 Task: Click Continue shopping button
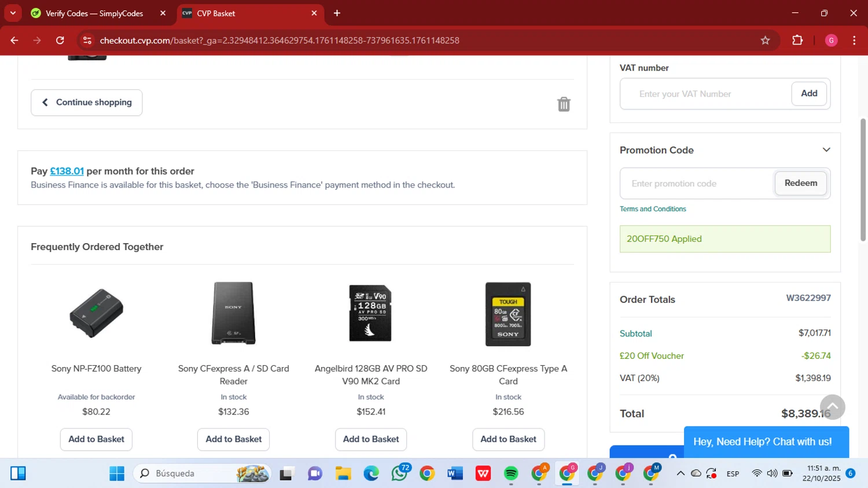point(87,102)
